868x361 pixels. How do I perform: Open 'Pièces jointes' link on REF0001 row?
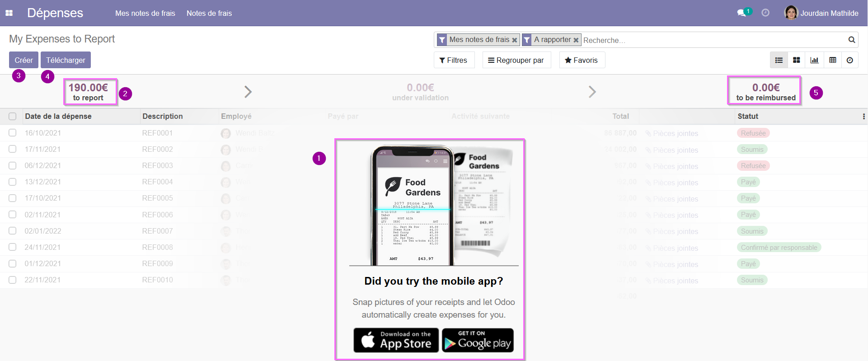pos(672,133)
